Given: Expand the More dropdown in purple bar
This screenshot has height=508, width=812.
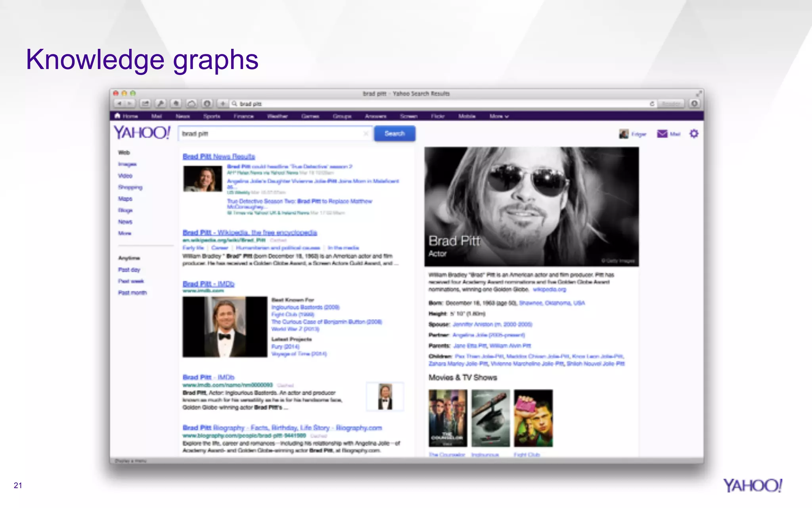Looking at the screenshot, I should point(499,116).
